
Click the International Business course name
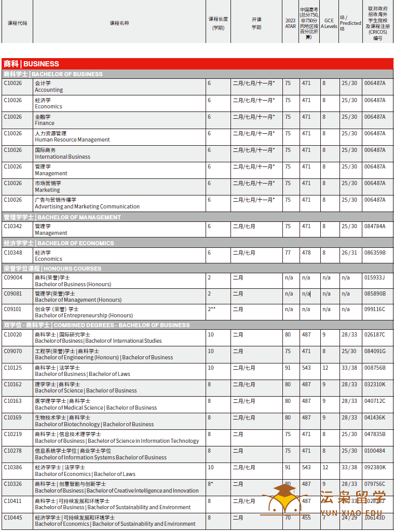(x=62, y=157)
